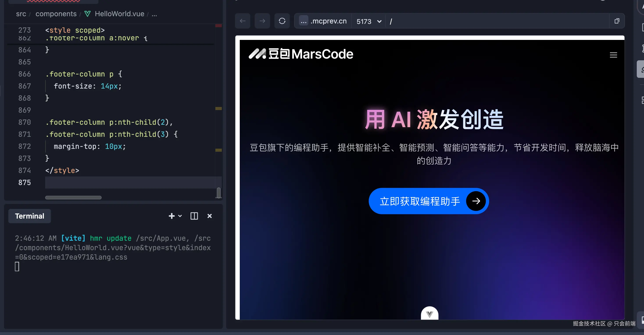Image resolution: width=644 pixels, height=335 pixels.
Task: Close the Terminal panel
Action: click(x=209, y=216)
